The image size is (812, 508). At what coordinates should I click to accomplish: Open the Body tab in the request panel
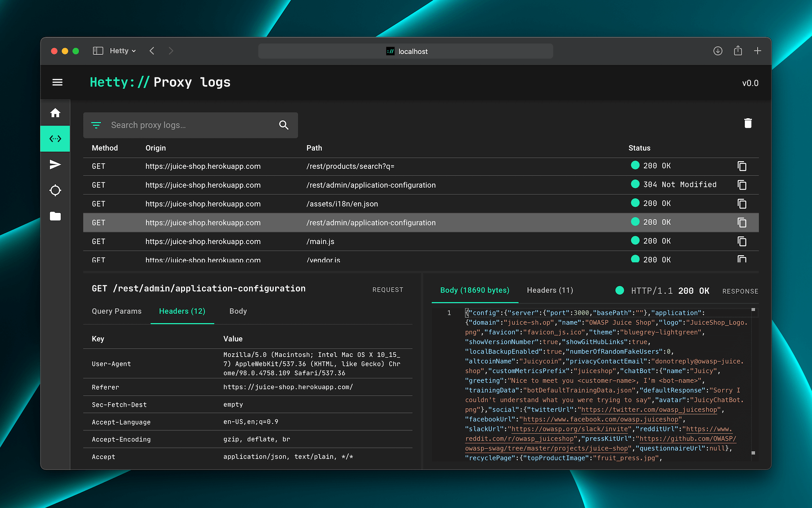[x=238, y=311]
